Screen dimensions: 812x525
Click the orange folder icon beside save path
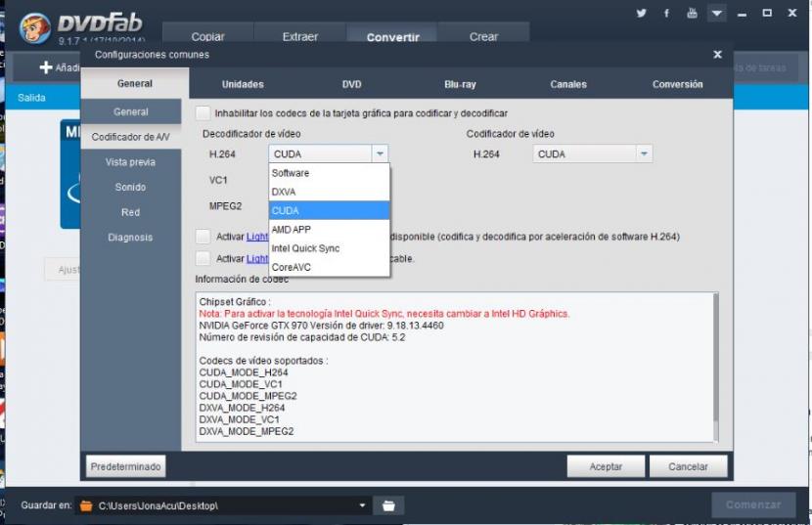(x=86, y=505)
